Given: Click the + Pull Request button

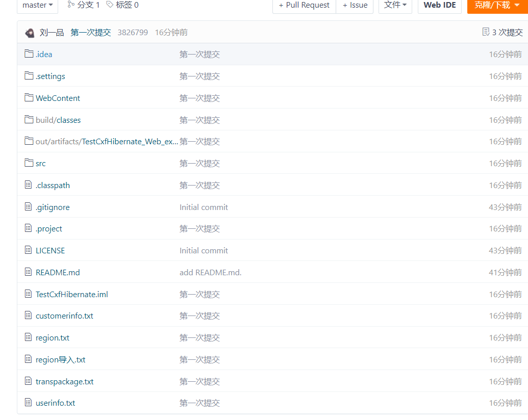Looking at the screenshot, I should click(304, 5).
